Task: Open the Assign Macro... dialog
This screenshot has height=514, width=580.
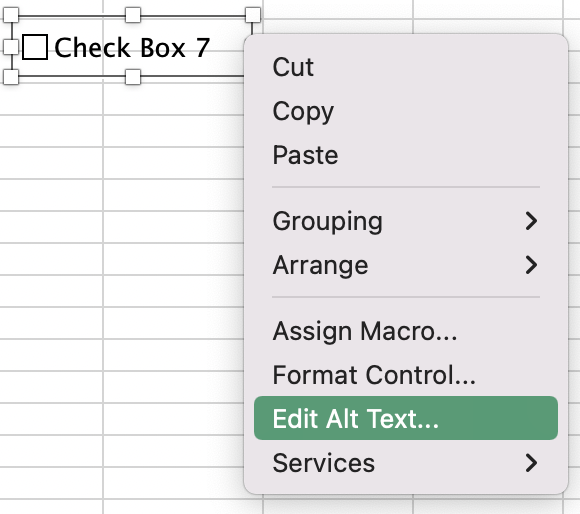Action: click(406, 331)
